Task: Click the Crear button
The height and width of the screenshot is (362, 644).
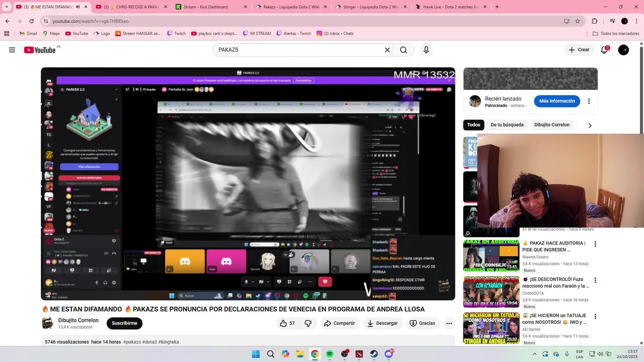Action: (579, 50)
